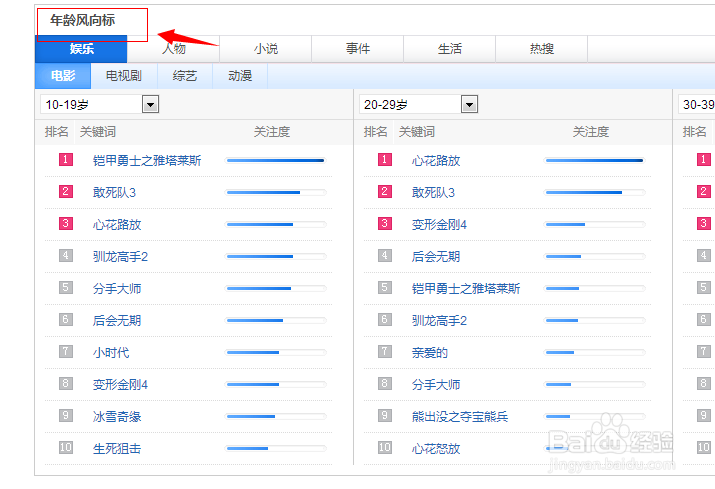Open 变形金刚4 link in 20-29岁 list

[x=439, y=224]
